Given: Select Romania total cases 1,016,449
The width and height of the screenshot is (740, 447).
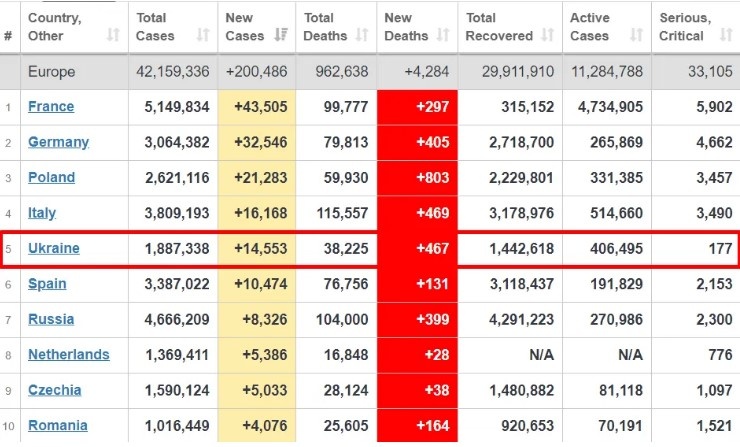Looking at the screenshot, I should pos(177,425).
